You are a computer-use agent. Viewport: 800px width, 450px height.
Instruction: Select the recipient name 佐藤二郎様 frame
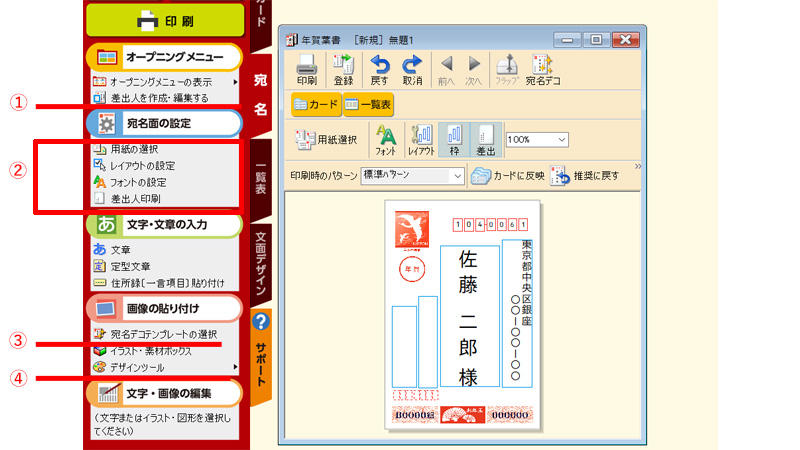(469, 316)
